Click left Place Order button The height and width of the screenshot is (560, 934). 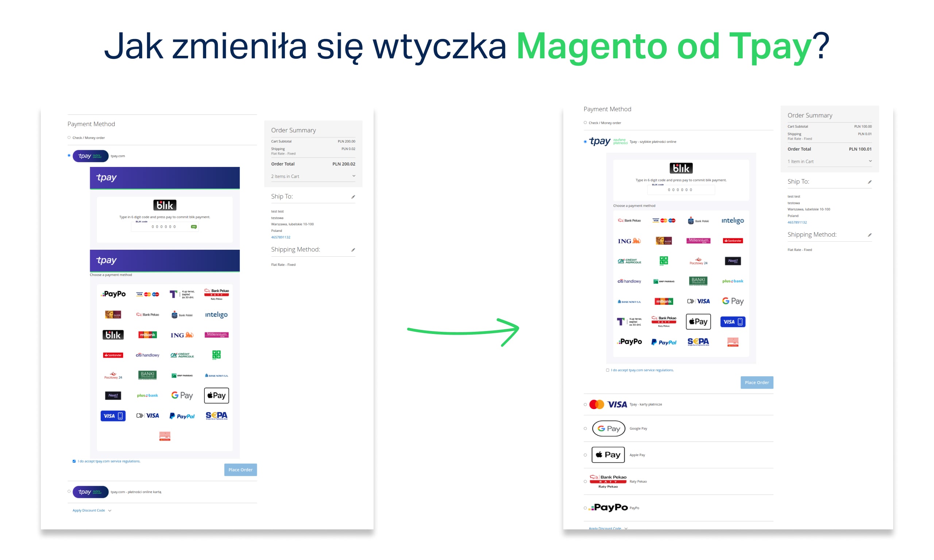point(240,470)
